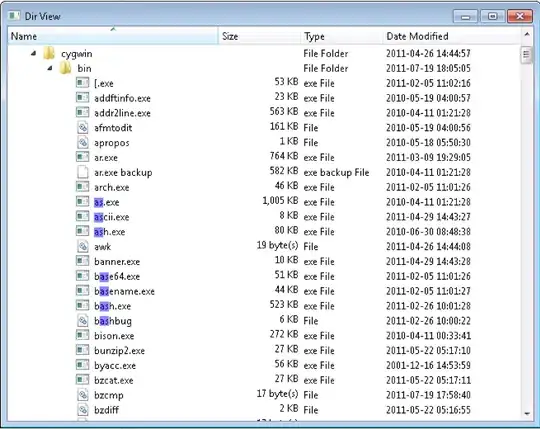
Task: Select the basename.exe file name
Action: [x=124, y=291]
